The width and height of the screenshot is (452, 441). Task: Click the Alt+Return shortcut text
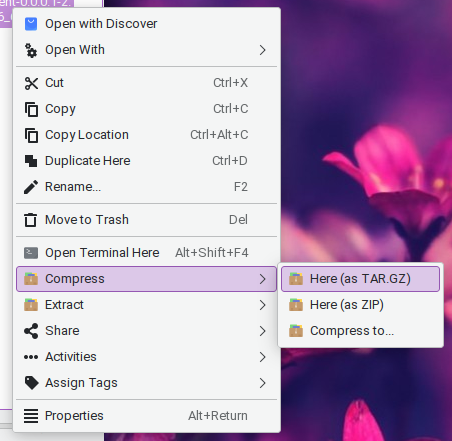coord(218,416)
